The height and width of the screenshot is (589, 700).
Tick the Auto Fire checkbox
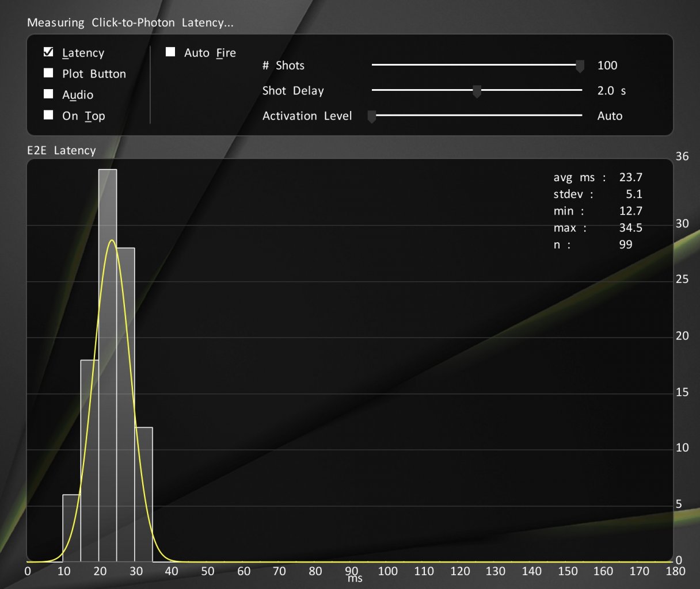[170, 52]
